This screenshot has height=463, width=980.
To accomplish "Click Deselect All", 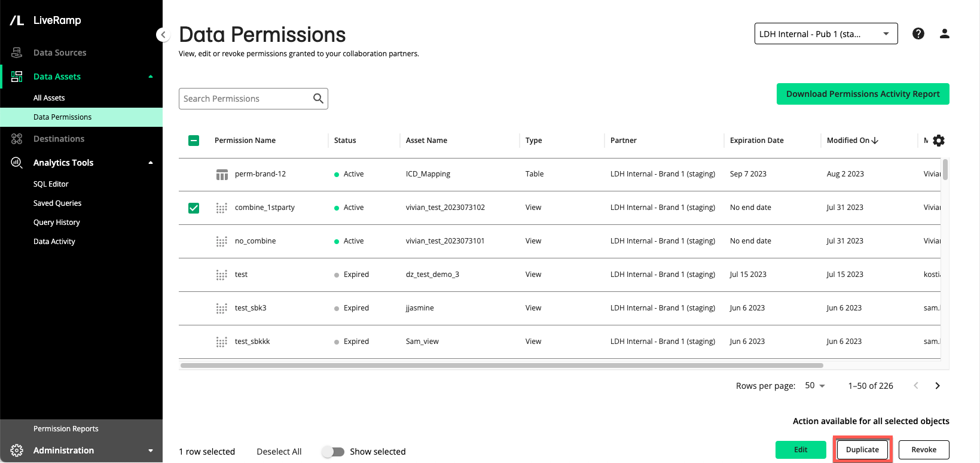I will tap(279, 452).
